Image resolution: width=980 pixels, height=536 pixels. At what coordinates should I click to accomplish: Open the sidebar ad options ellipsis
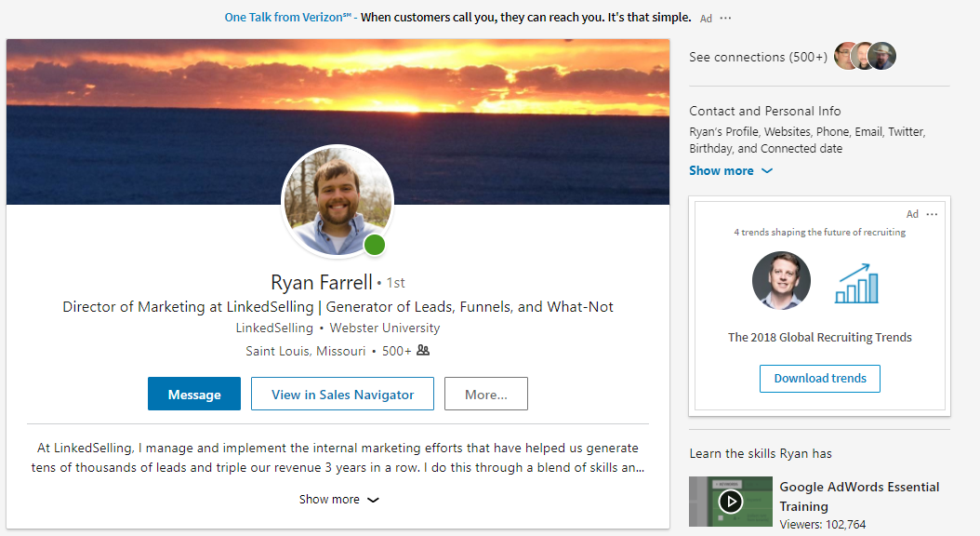click(x=933, y=214)
